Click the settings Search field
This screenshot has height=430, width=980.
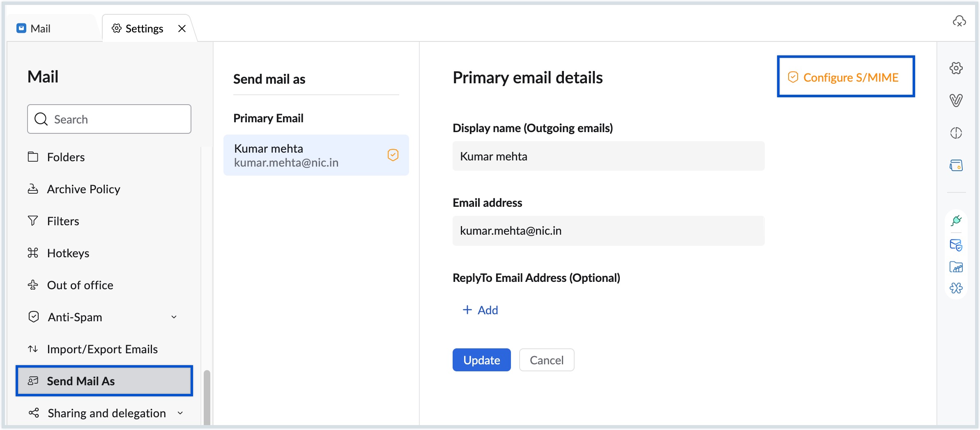click(109, 119)
